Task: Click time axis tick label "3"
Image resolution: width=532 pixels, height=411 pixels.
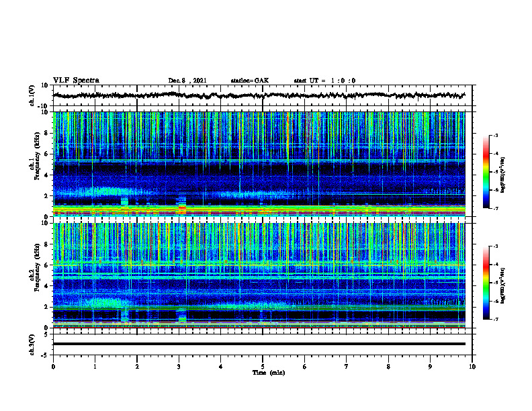Action: click(x=179, y=367)
